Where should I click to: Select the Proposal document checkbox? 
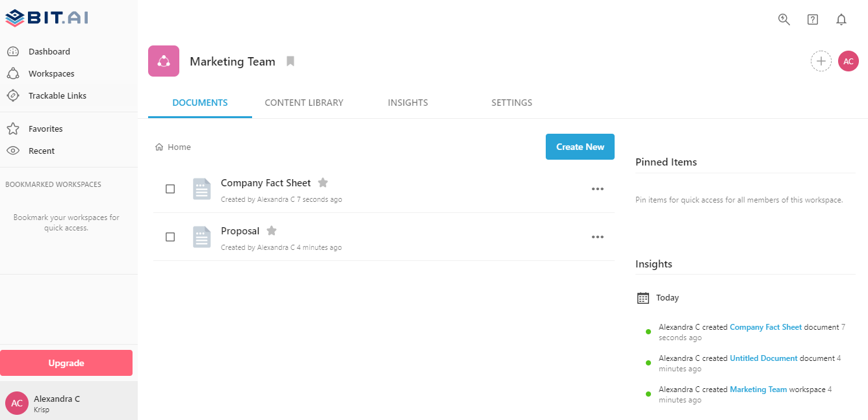pos(170,237)
